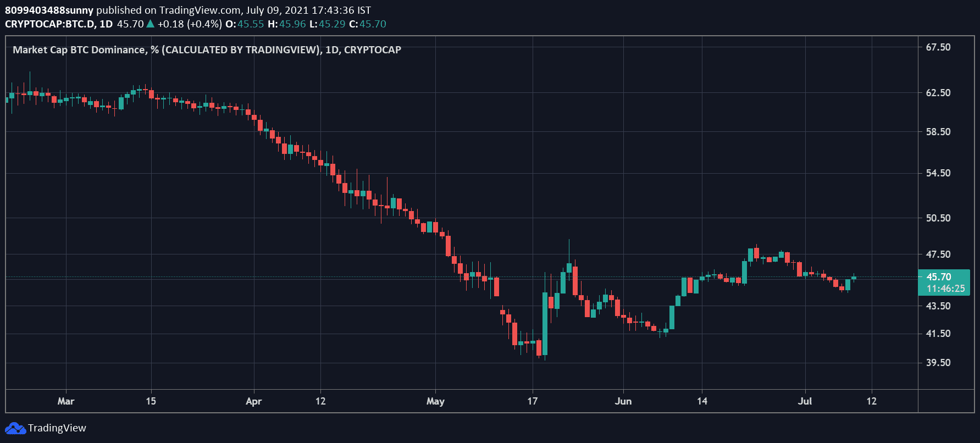Click the green 45.70 current price tag
Viewport: 980px width, 443px height.
(938, 277)
